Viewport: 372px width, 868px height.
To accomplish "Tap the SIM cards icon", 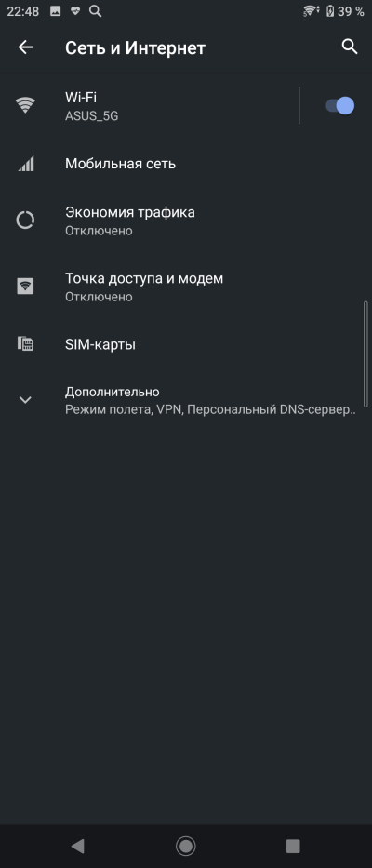I will tap(25, 344).
